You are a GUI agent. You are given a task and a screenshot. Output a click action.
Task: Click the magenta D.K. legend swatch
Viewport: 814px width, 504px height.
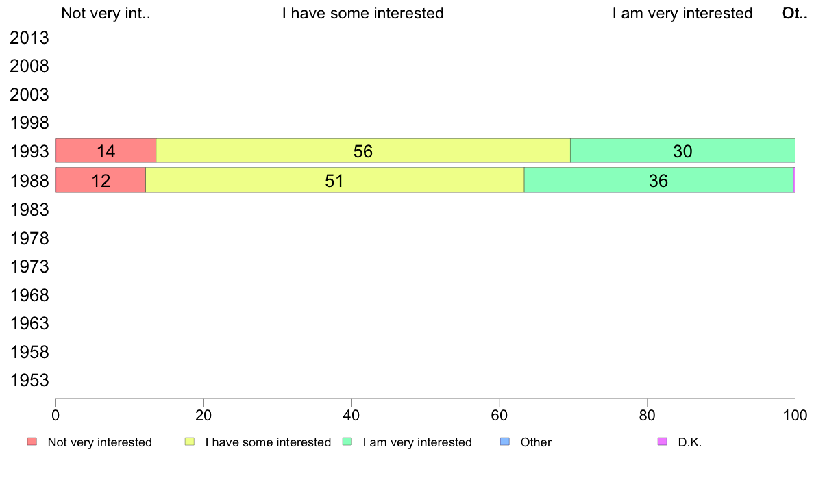click(x=663, y=442)
